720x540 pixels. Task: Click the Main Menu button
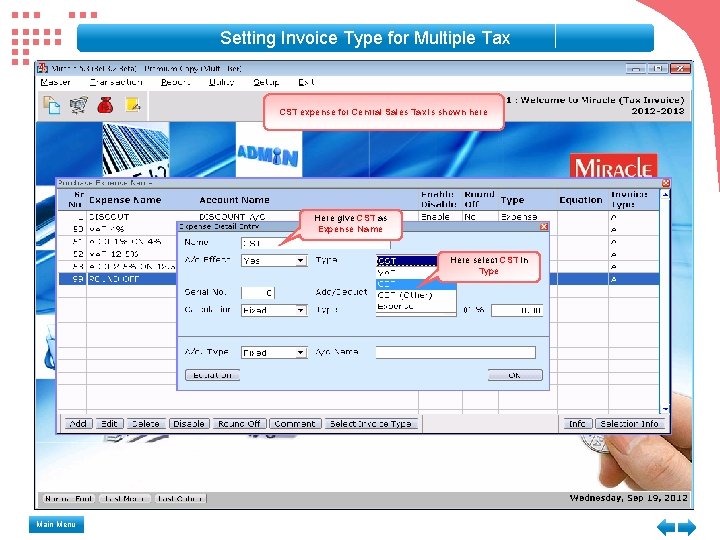[x=56, y=524]
